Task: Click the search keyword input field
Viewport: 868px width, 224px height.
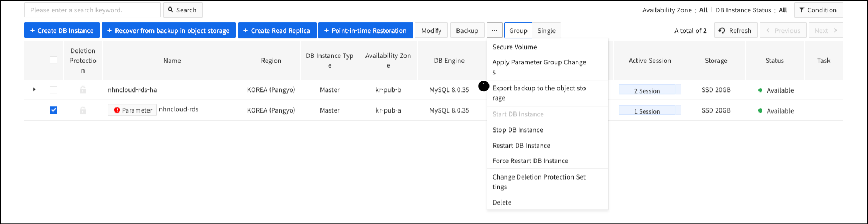Action: [92, 10]
